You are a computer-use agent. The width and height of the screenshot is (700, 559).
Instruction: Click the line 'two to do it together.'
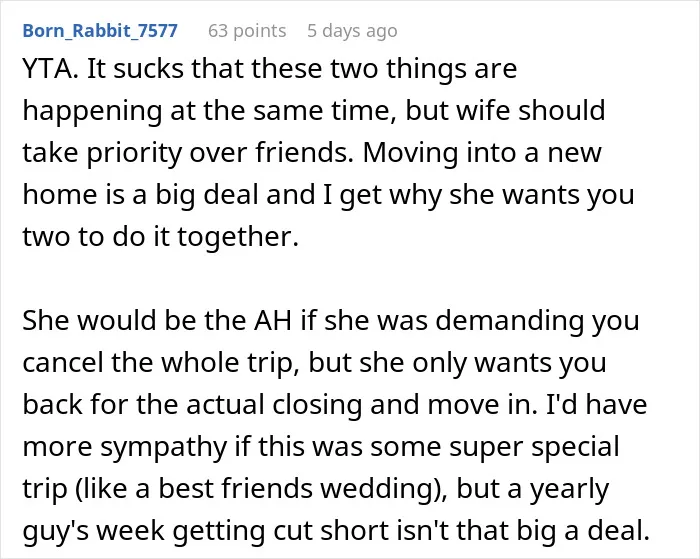[x=161, y=237]
